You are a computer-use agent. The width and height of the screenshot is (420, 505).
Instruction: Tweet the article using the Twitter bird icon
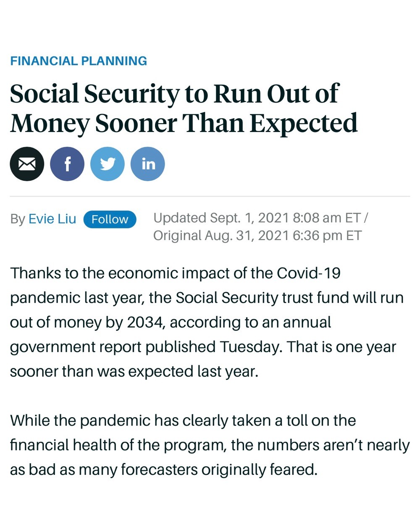click(108, 164)
